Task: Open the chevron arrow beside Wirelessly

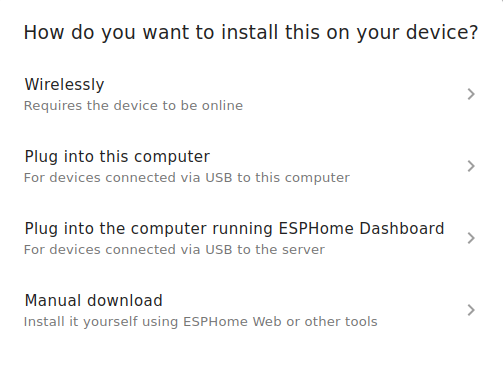Action: [x=471, y=94]
